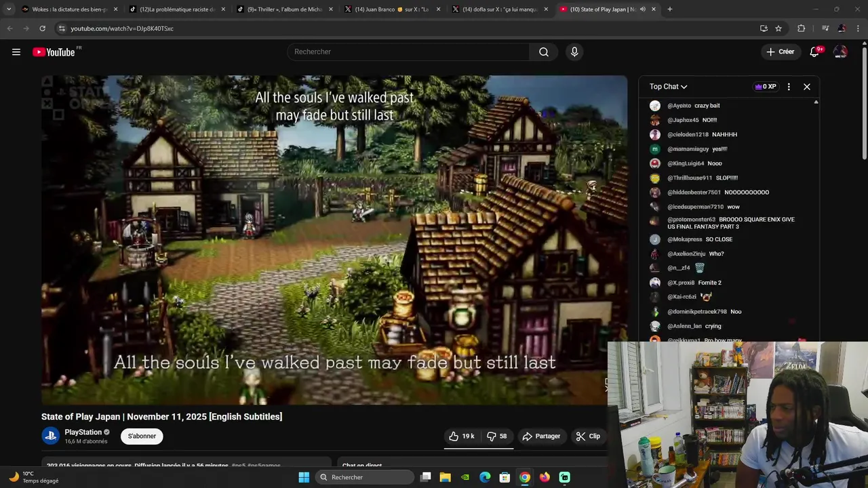
Task: Open the notifications bell
Action: 814,52
